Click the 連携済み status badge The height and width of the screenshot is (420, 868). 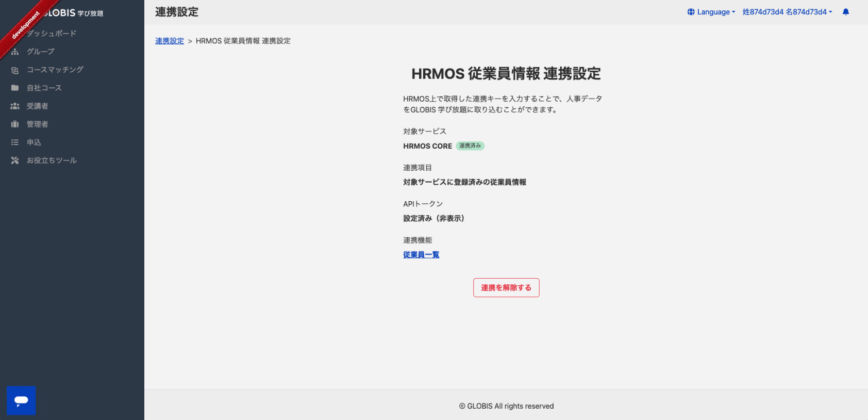470,146
